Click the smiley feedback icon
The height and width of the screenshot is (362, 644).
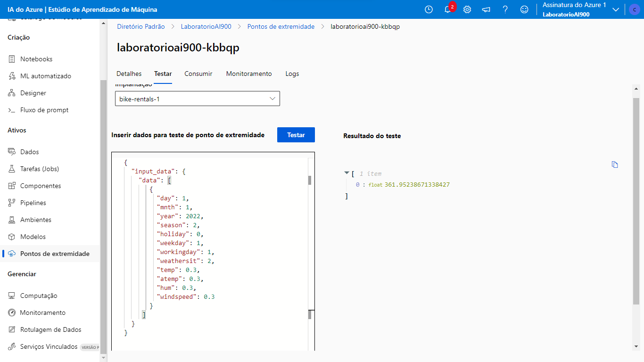524,9
